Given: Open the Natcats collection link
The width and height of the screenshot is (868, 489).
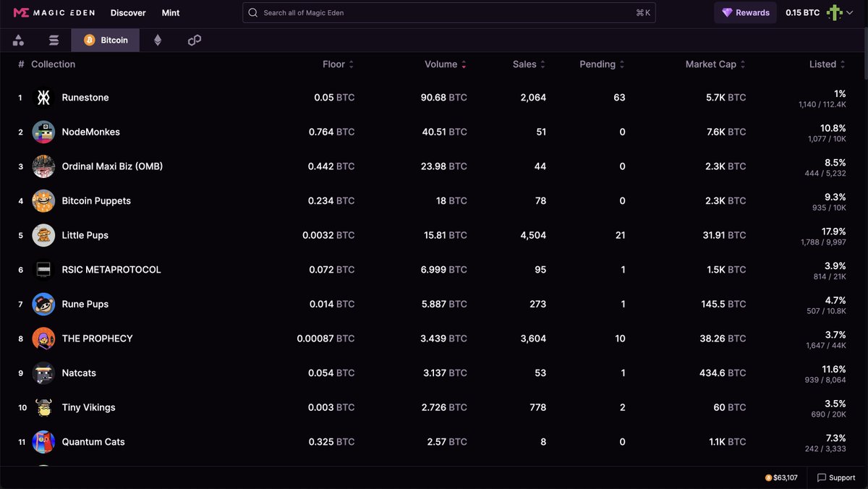Looking at the screenshot, I should tap(79, 373).
